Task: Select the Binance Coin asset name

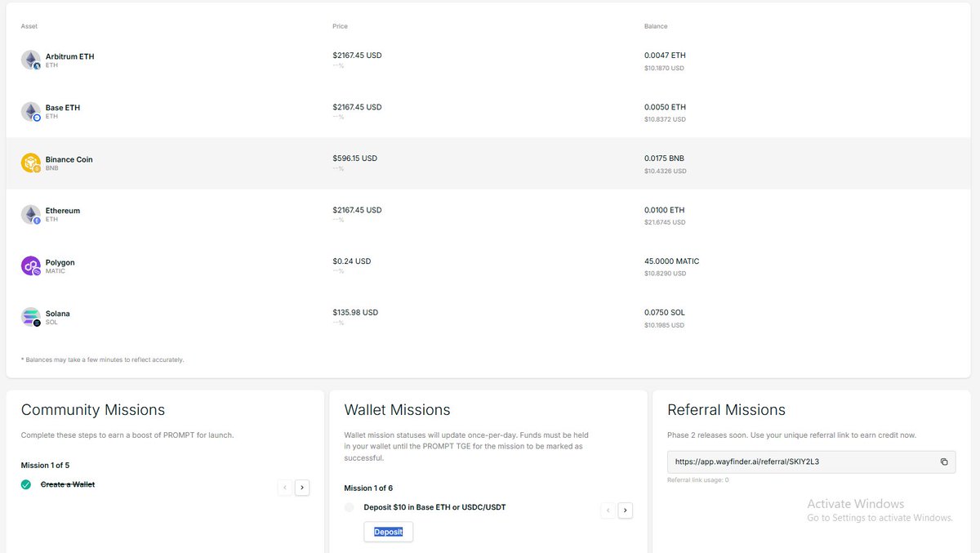Action: pos(69,159)
